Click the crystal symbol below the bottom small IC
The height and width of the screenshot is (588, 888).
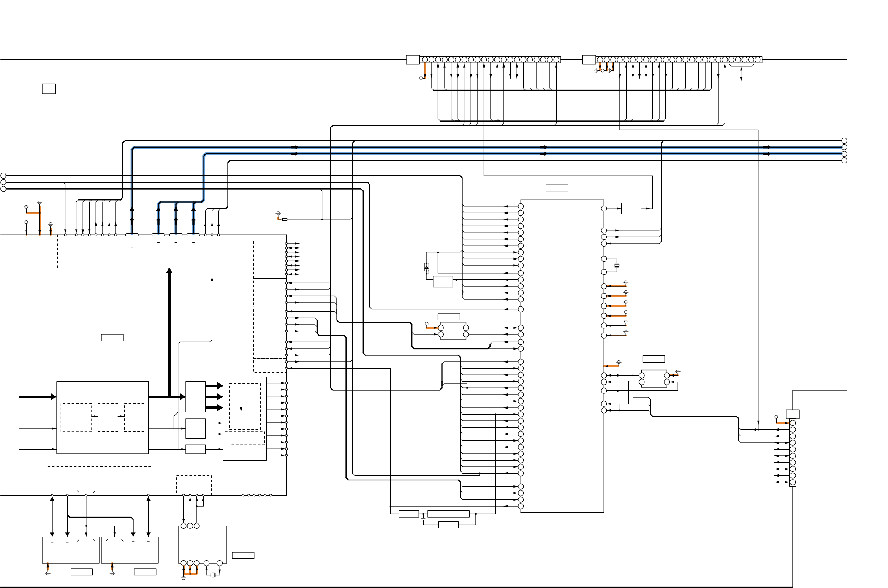click(x=213, y=575)
